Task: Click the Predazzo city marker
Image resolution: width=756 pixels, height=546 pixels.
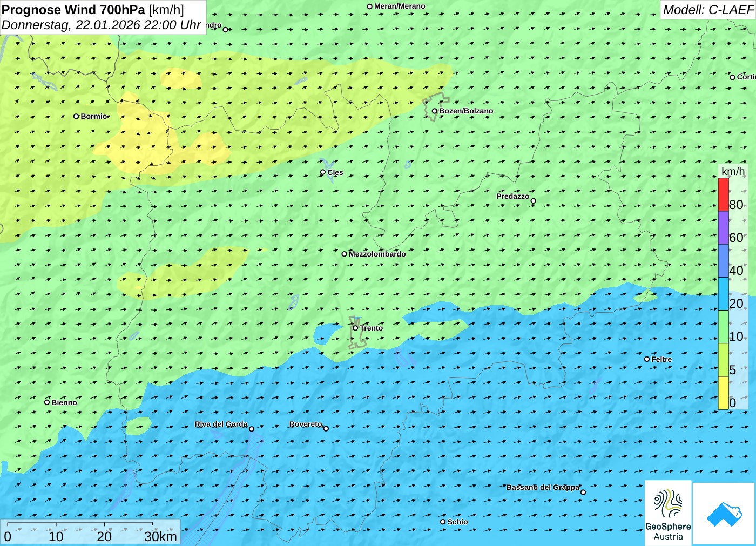Action: (x=534, y=201)
